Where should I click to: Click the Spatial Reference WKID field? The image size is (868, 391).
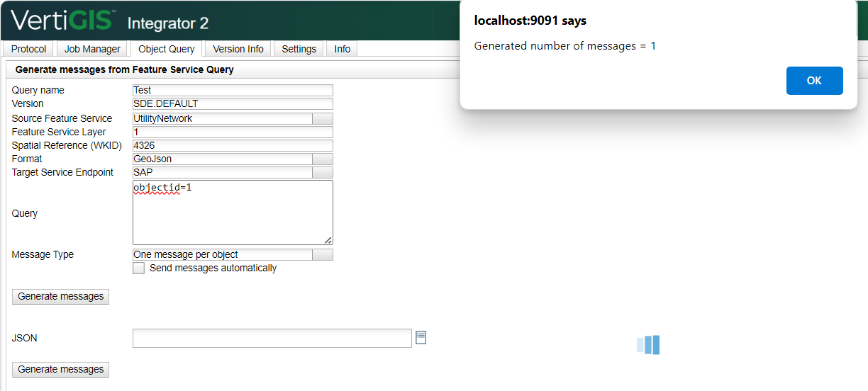coord(233,145)
